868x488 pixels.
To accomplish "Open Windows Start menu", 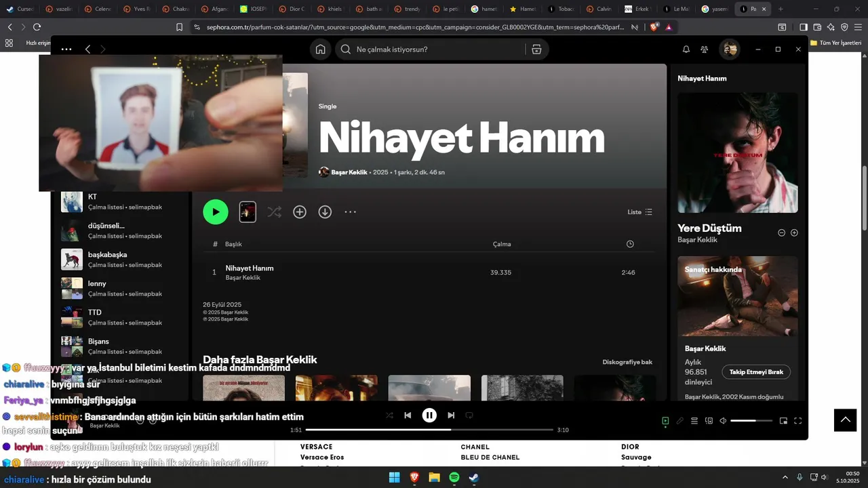I will pyautogui.click(x=394, y=478).
